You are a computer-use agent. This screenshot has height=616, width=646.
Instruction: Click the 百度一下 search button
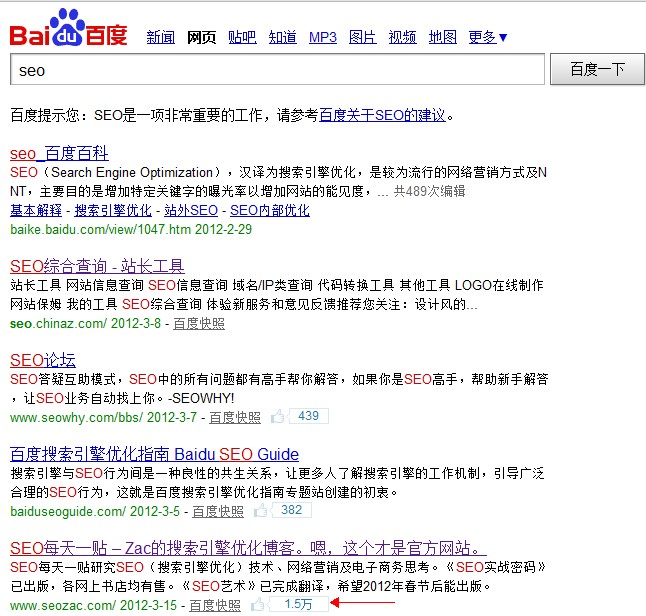pos(597,69)
